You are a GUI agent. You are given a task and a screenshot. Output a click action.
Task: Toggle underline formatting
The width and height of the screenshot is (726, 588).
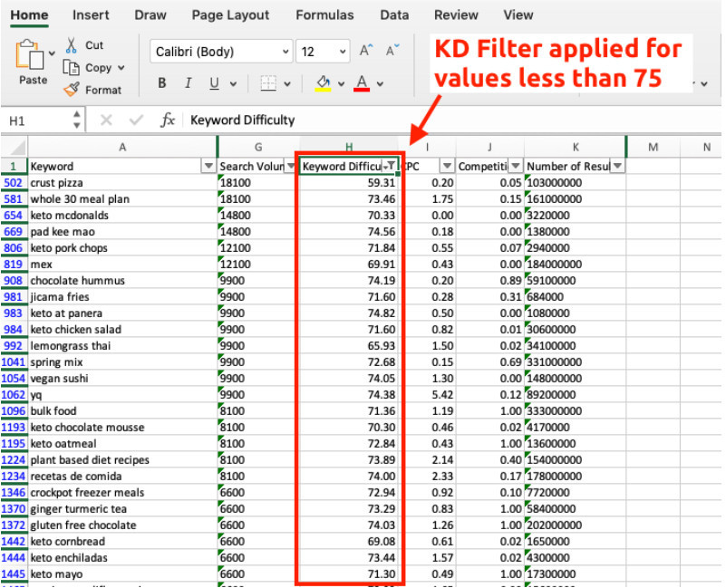(214, 83)
